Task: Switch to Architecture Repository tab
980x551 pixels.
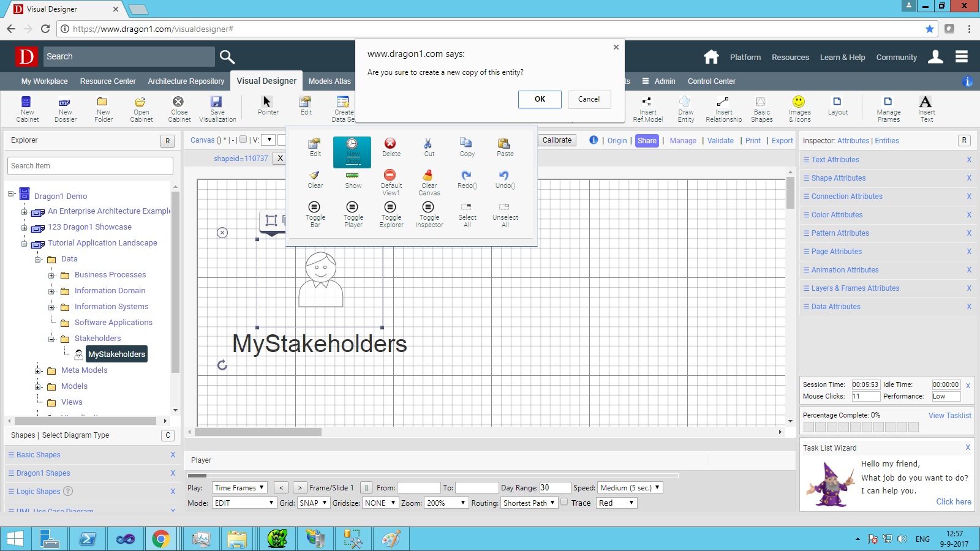Action: click(186, 81)
